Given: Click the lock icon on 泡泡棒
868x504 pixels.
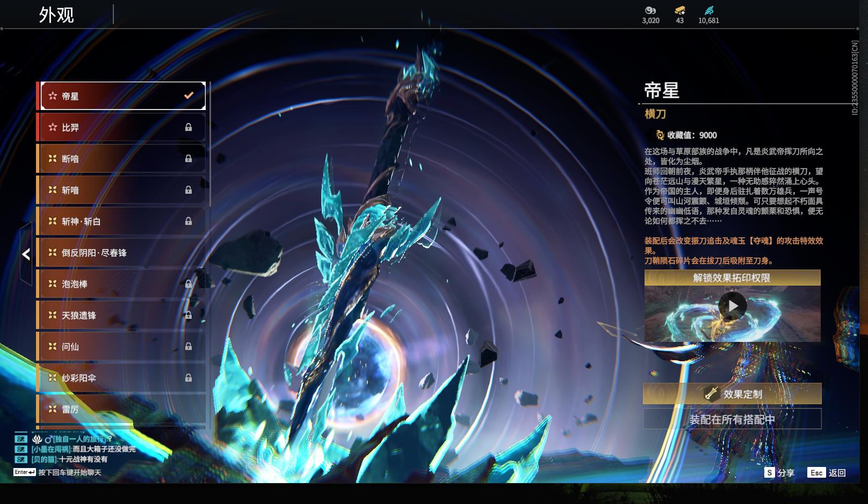Looking at the screenshot, I should tap(189, 284).
